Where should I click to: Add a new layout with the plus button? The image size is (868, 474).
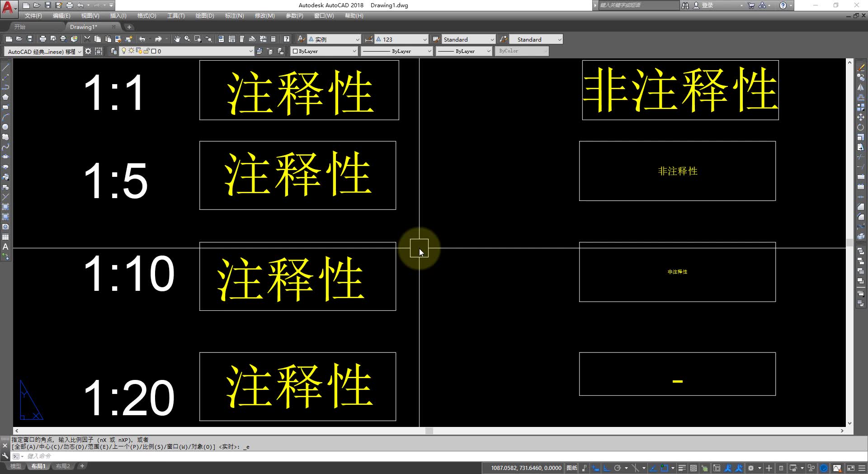point(82,466)
